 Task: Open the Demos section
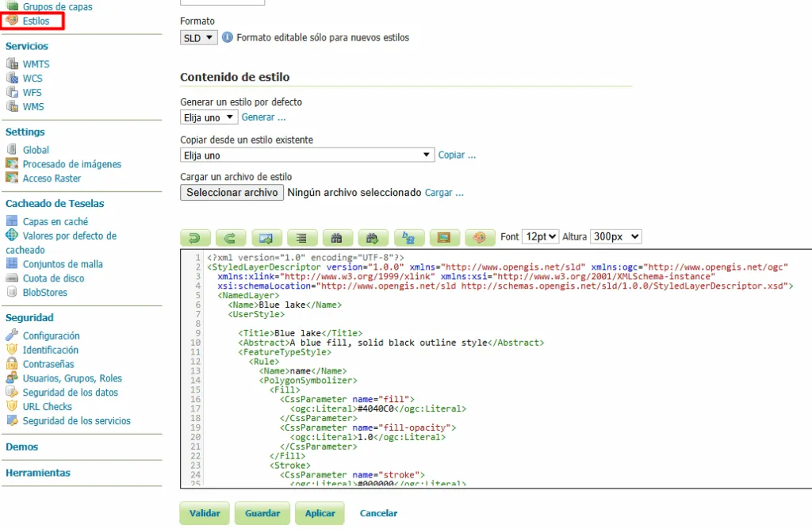pyautogui.click(x=21, y=447)
